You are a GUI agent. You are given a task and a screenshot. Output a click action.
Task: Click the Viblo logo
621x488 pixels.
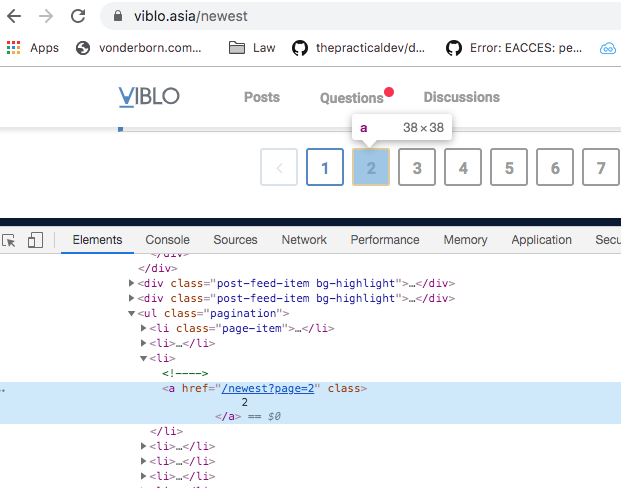coord(149,97)
